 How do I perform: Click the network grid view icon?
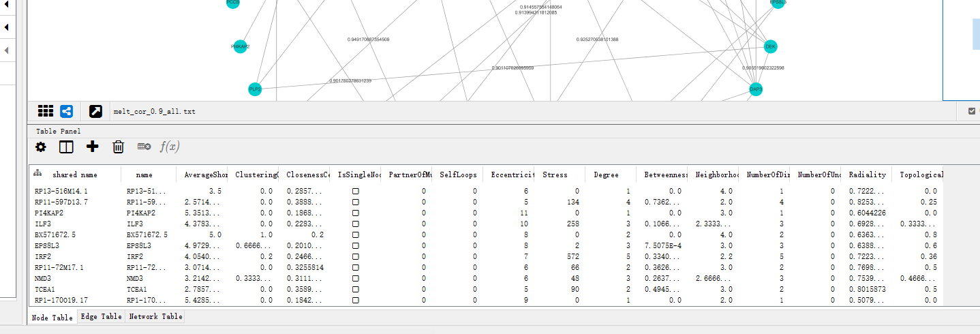pos(46,111)
